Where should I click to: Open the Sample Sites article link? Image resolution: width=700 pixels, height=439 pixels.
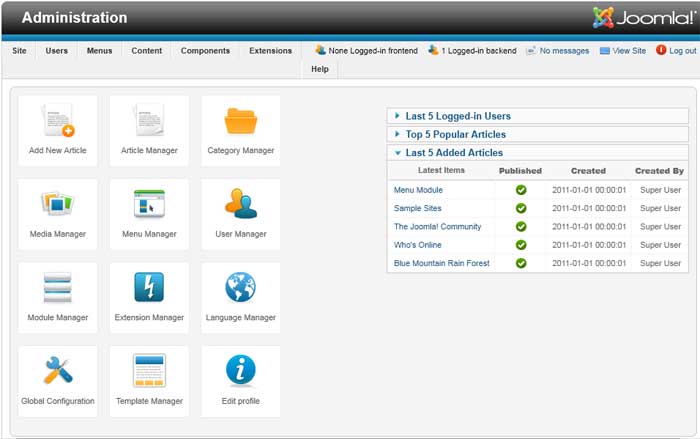click(417, 208)
